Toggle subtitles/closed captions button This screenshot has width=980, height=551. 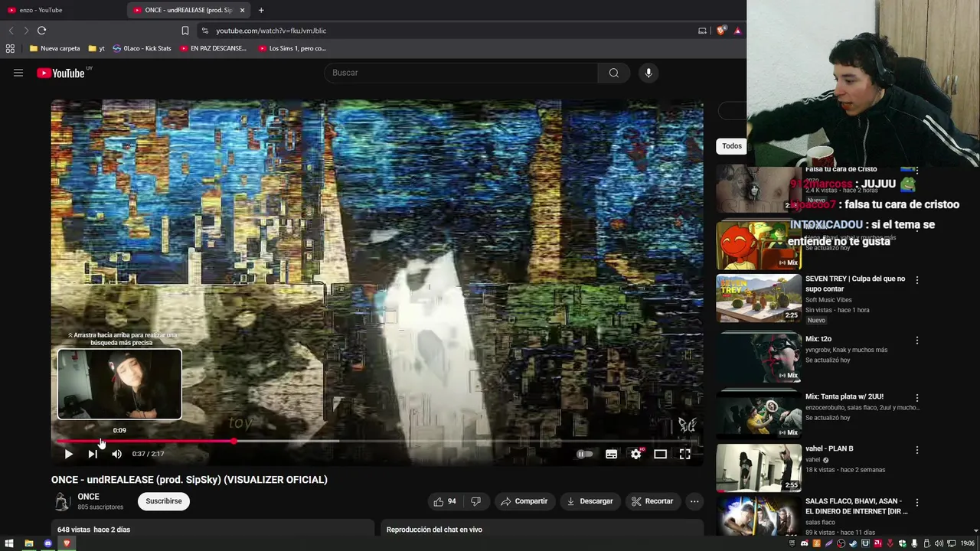point(611,454)
